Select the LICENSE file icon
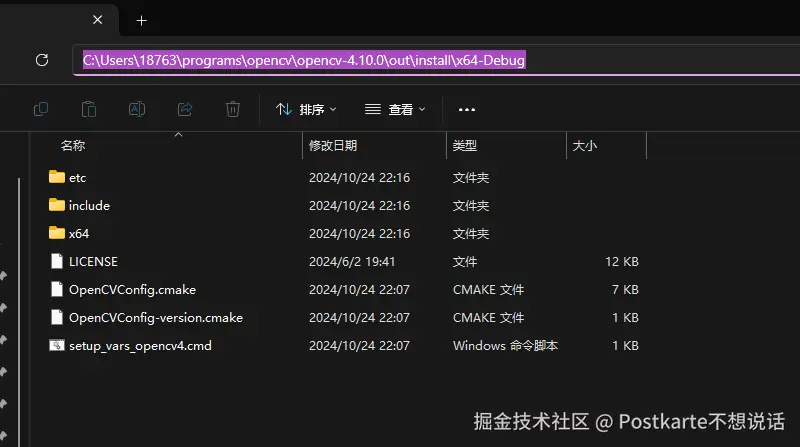The height and width of the screenshot is (447, 800). (57, 261)
